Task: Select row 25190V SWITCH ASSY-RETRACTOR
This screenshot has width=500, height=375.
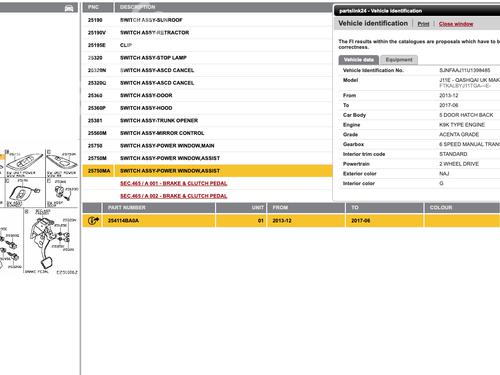Action: [x=207, y=33]
